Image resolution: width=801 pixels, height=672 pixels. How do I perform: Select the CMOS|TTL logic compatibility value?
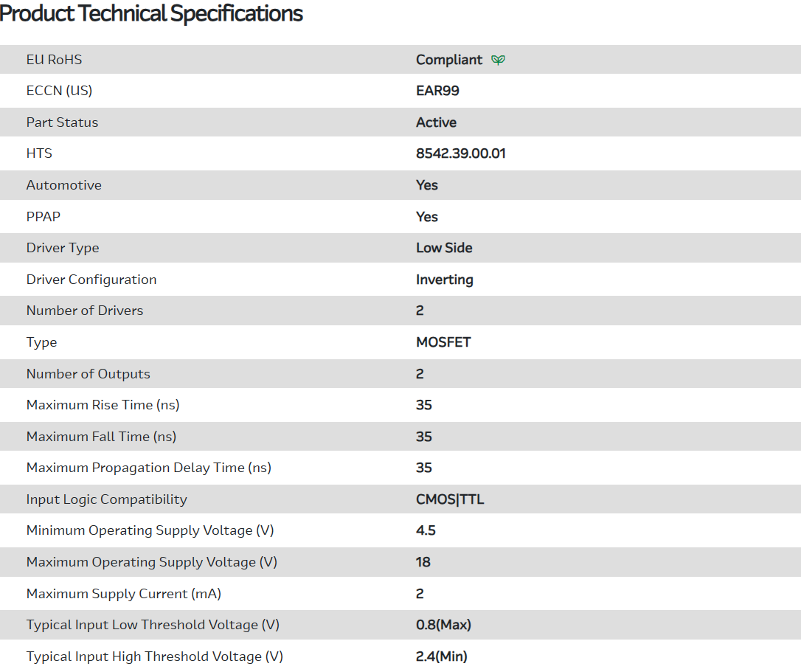pos(450,499)
